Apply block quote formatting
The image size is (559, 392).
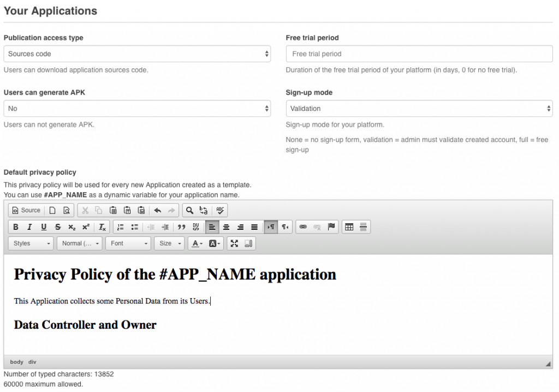point(182,227)
